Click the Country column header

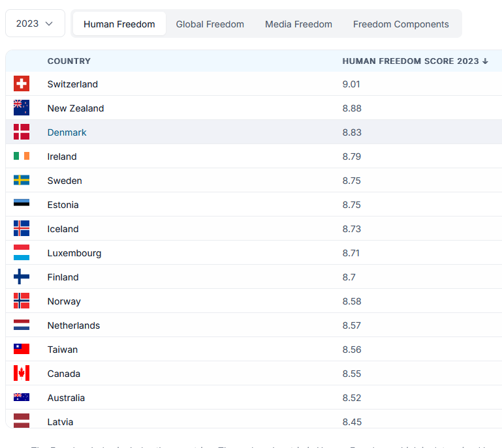(x=69, y=61)
